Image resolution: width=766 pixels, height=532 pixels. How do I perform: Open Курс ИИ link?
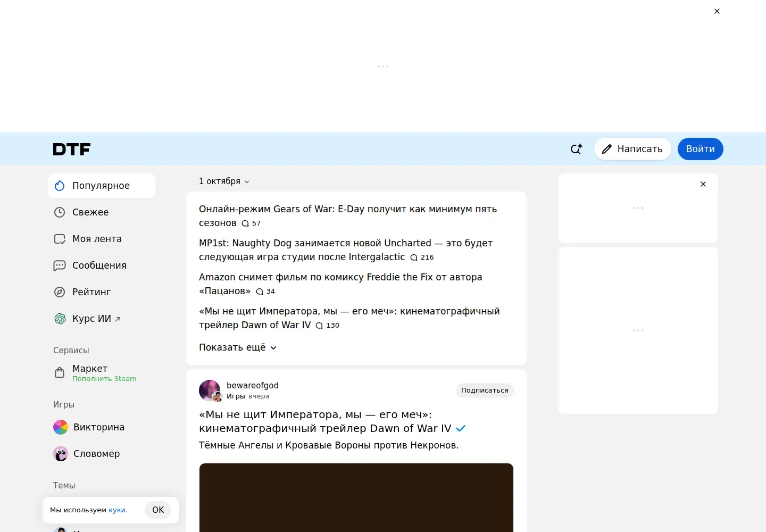pyautogui.click(x=102, y=319)
